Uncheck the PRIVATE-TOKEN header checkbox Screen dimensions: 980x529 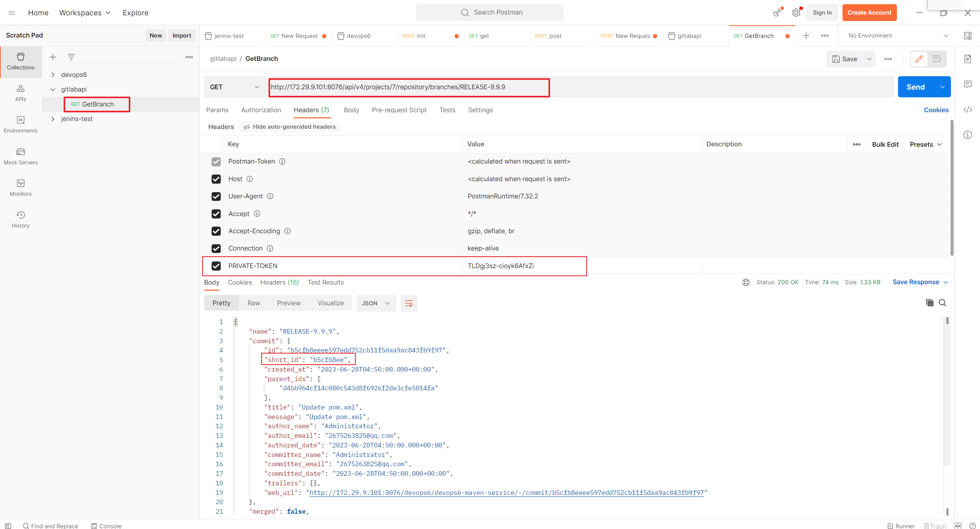click(x=216, y=266)
